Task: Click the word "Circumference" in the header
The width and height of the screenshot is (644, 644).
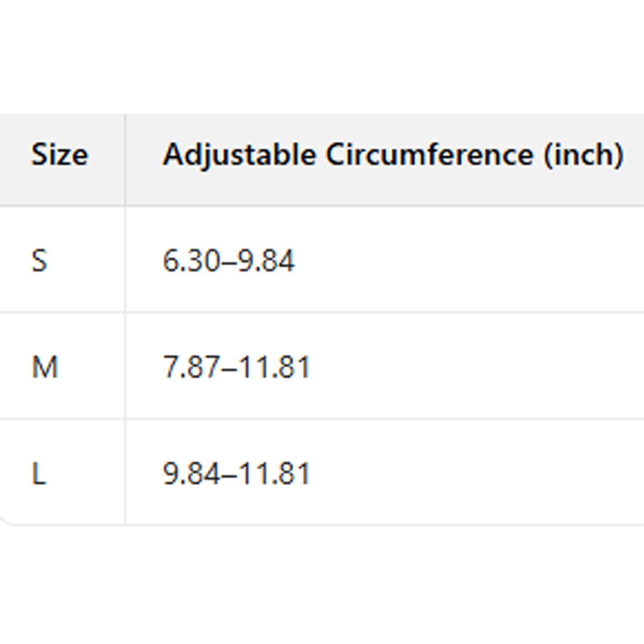Action: (429, 155)
